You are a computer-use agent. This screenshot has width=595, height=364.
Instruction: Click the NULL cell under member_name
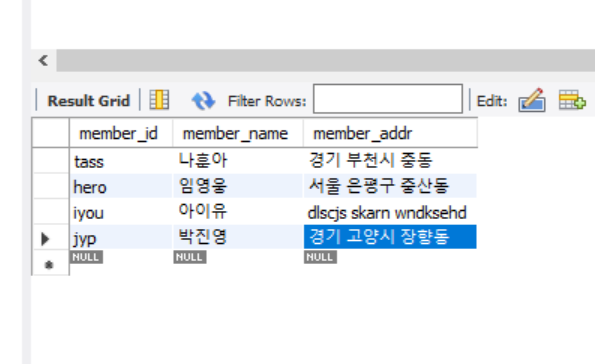click(x=190, y=257)
